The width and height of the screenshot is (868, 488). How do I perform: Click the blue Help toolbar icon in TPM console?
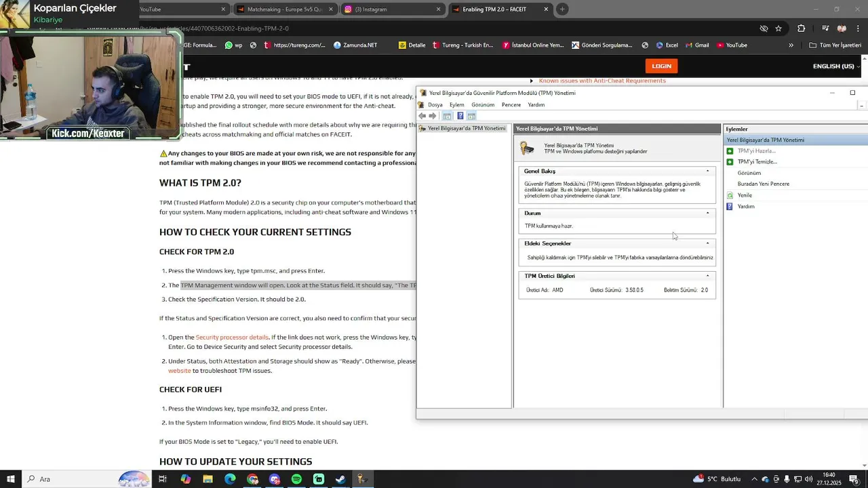460,116
